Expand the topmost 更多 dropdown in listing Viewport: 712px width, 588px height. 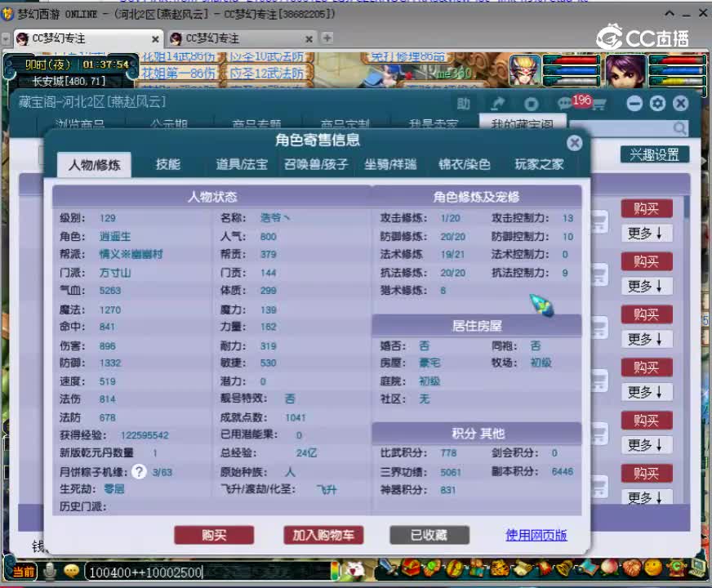click(647, 234)
